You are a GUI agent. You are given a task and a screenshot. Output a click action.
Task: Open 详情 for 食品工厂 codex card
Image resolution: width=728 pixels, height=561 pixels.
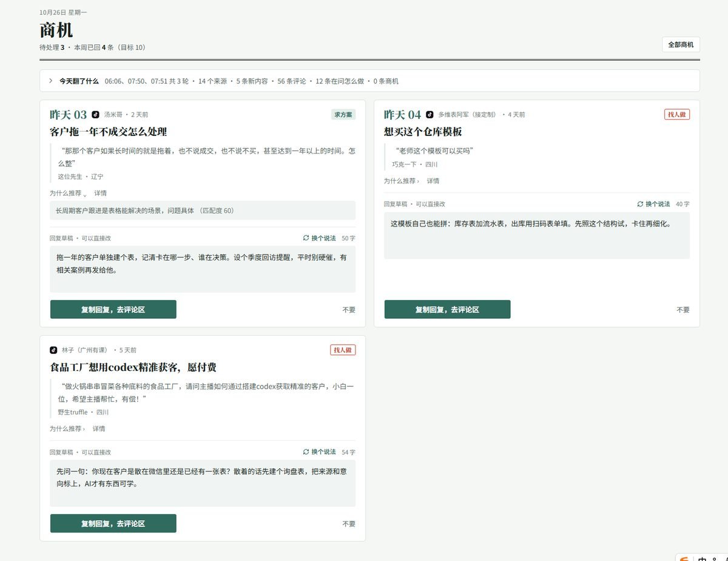(99, 429)
